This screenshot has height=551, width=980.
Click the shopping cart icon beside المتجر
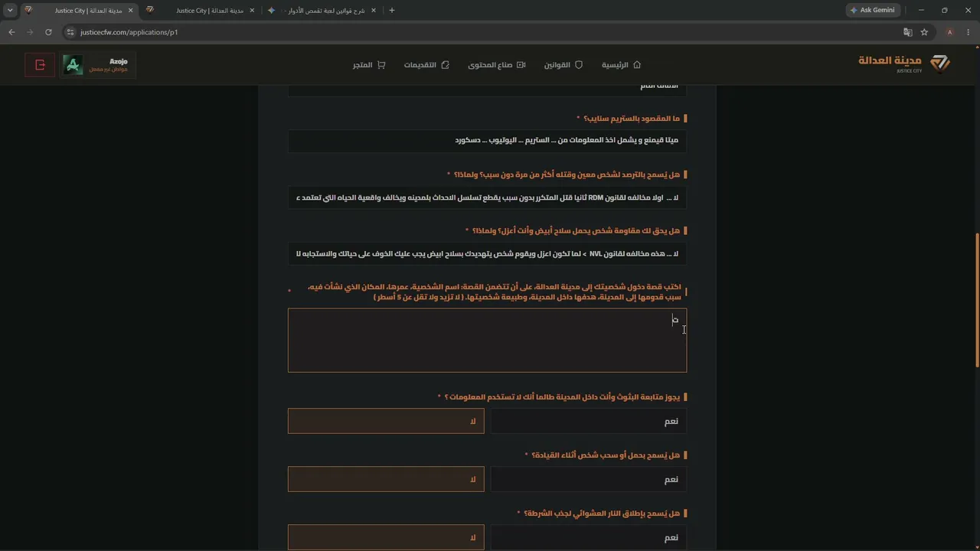tap(381, 65)
